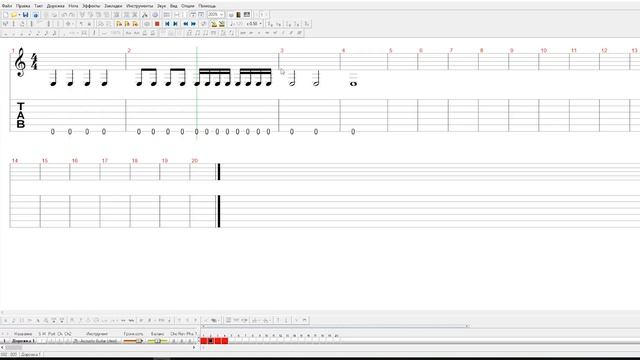Click the darkened second bar block in track overview

coord(211,341)
